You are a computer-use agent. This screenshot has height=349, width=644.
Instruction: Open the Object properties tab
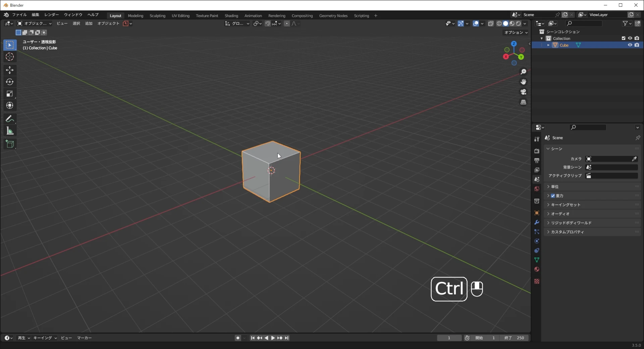pyautogui.click(x=537, y=213)
